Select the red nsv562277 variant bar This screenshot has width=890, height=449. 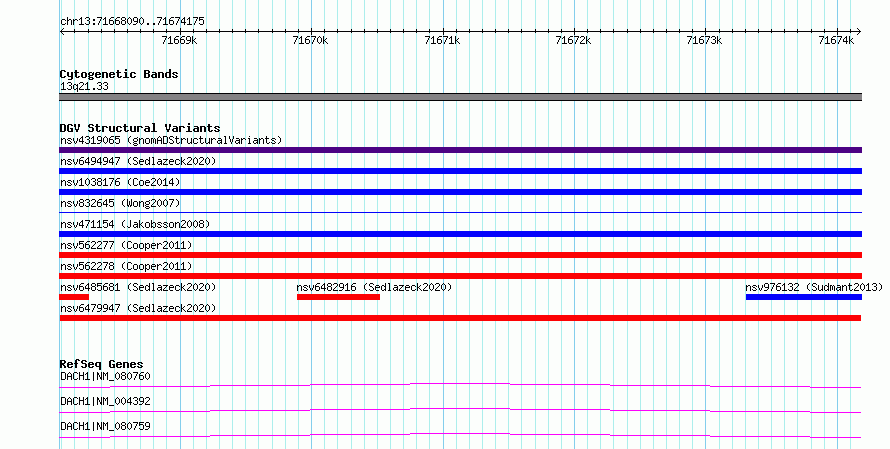coord(460,255)
